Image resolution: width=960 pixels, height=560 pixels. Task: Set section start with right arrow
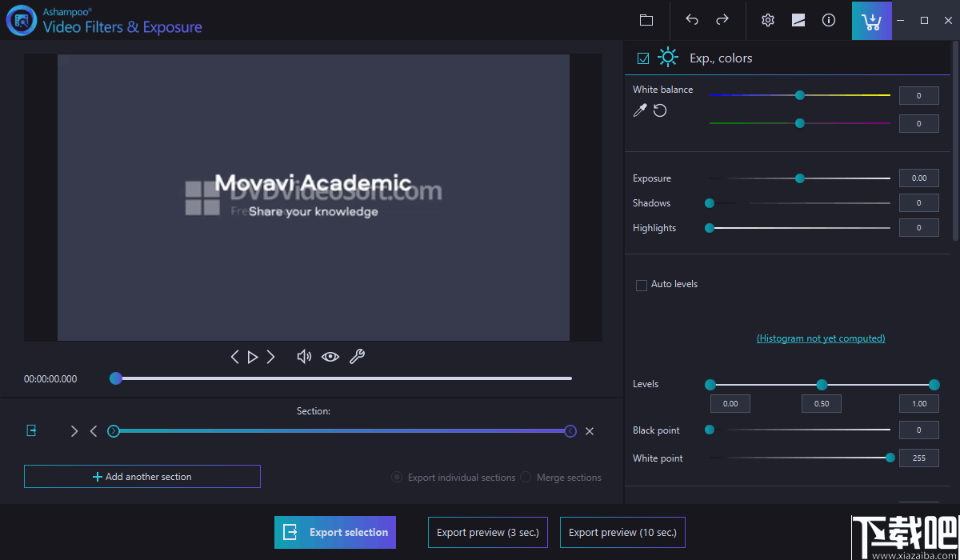point(74,431)
